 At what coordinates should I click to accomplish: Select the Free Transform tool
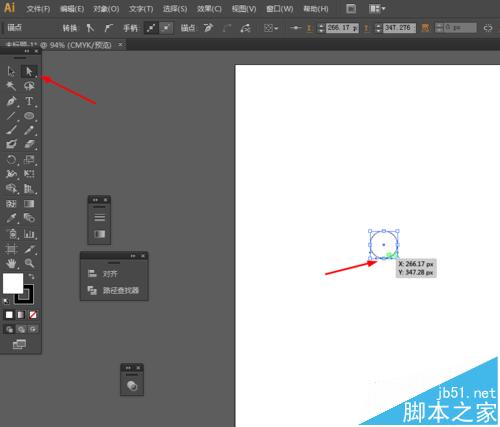tap(29, 174)
